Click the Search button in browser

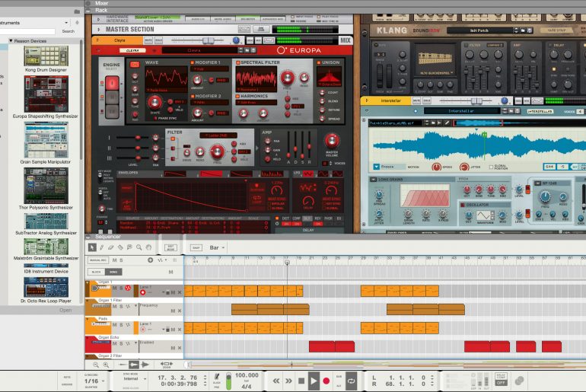pyautogui.click(x=68, y=31)
